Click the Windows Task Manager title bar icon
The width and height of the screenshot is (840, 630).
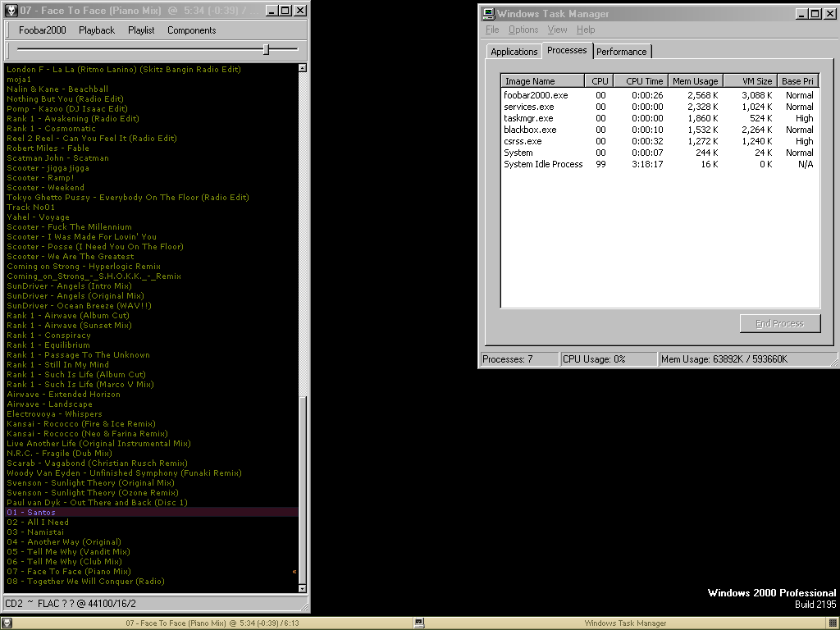[488, 14]
